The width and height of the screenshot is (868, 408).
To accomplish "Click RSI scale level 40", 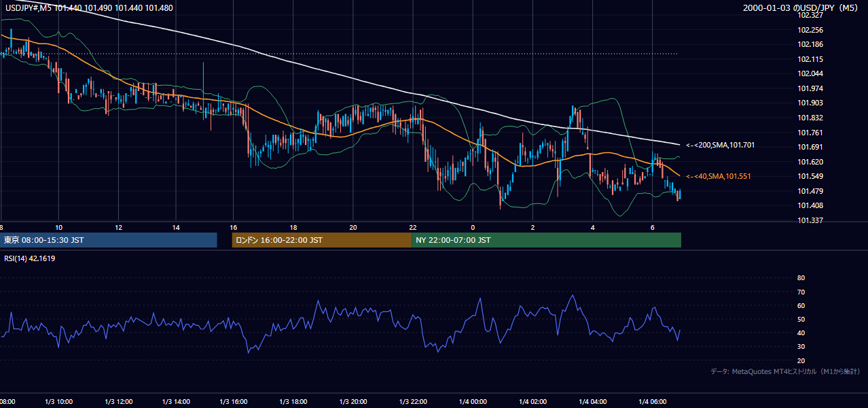I will tap(801, 333).
